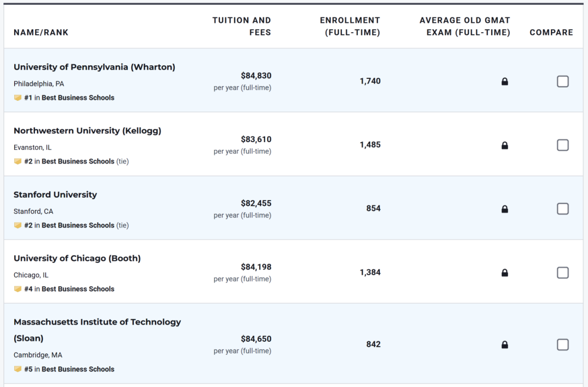Image resolution: width=588 pixels, height=387 pixels.
Task: Go to Stanford University school profile
Action: tap(55, 195)
